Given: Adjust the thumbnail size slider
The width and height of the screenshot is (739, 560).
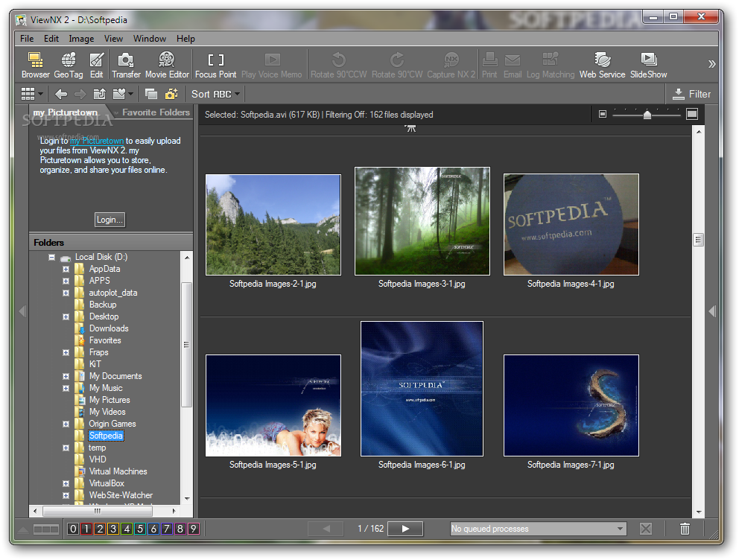Looking at the screenshot, I should tap(647, 115).
